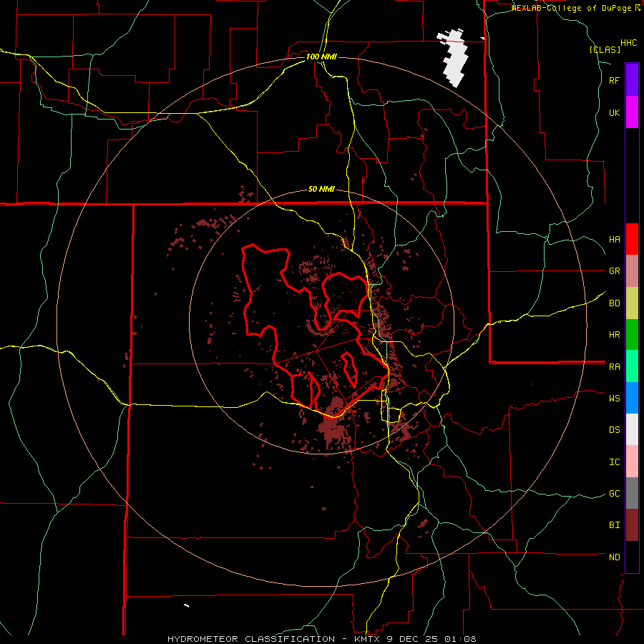Viewport: 644px width, 644px height.
Task: Click the RA legend label
Action: click(614, 366)
